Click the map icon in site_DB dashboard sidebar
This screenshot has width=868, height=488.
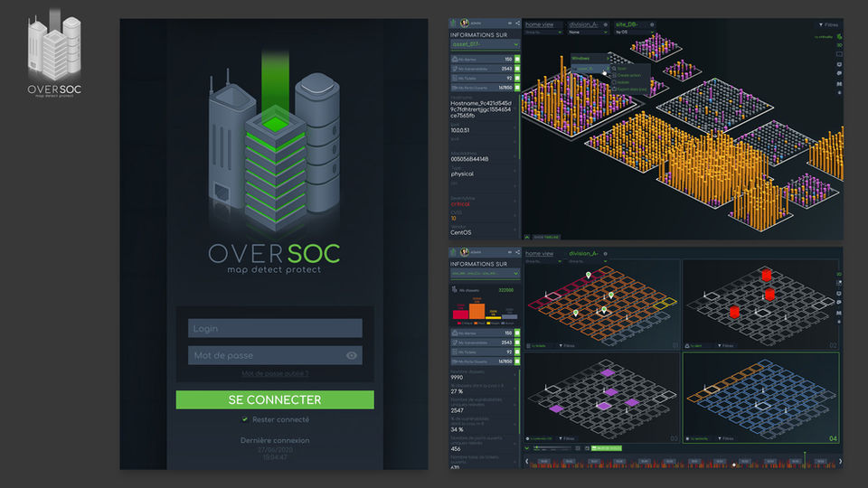(839, 83)
